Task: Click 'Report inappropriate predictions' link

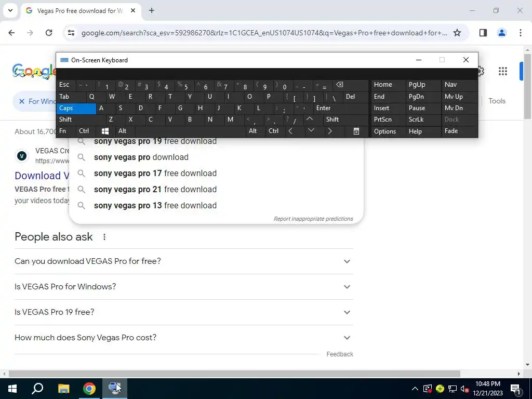Action: point(313,219)
